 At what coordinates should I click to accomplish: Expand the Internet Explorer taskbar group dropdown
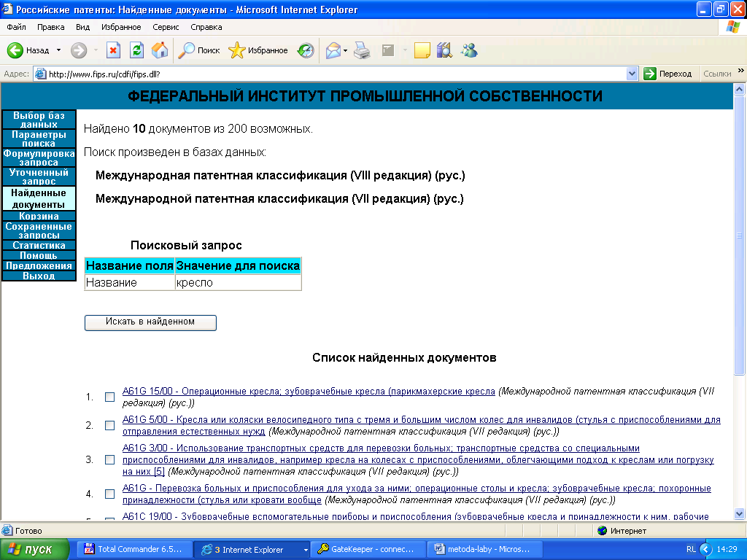tap(306, 550)
